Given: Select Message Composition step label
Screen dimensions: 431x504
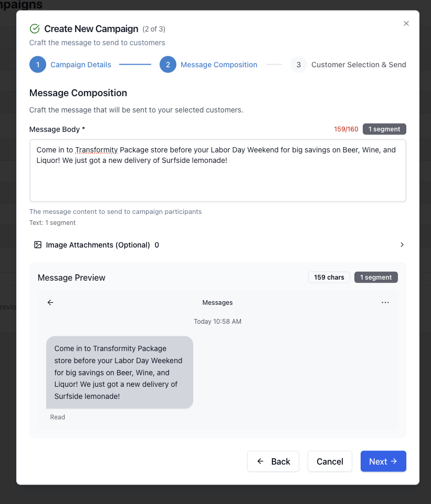Looking at the screenshot, I should click(219, 65).
